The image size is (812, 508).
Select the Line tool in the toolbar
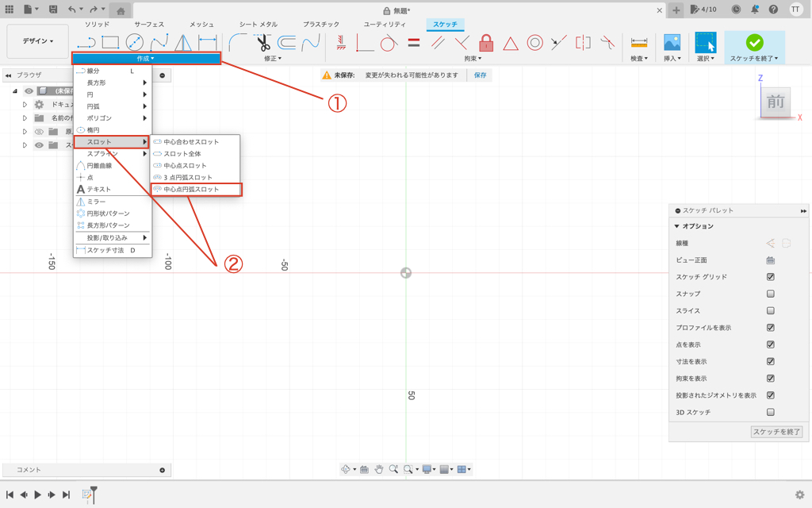[86, 43]
